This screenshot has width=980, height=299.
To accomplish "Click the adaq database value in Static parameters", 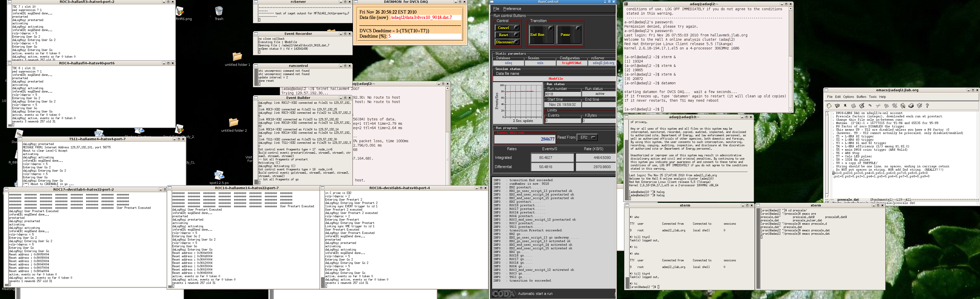I will click(x=508, y=63).
